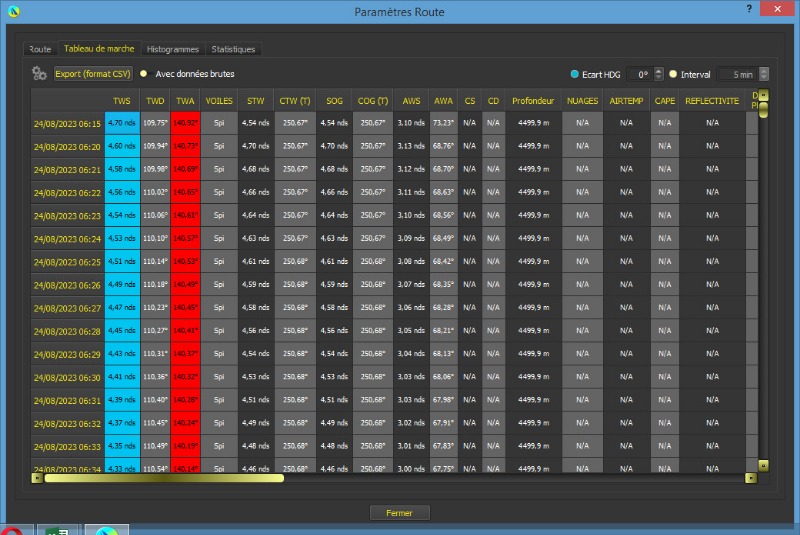Click the Interval 5 min field
This screenshot has width=800, height=535.
pyautogui.click(x=738, y=74)
